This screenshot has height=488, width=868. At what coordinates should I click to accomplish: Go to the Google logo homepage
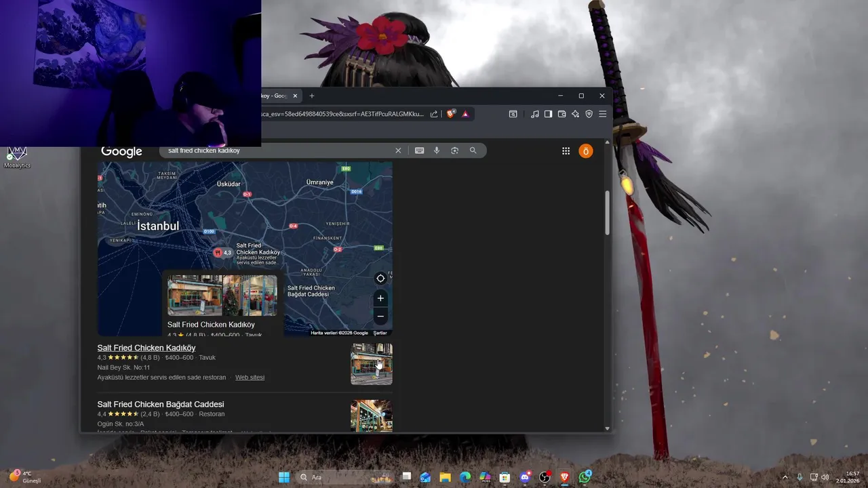click(x=121, y=151)
